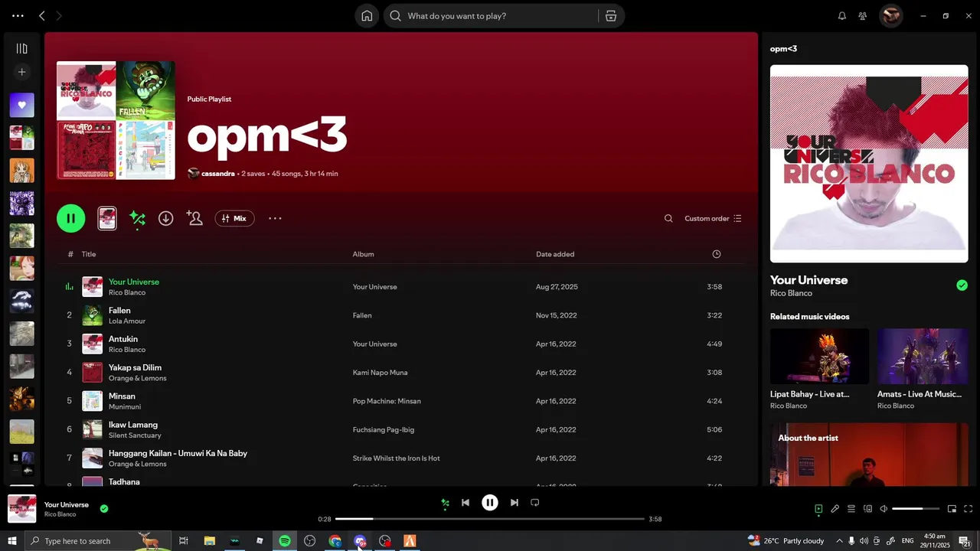
Task: Open the Kami Napo Muna album link
Action: (x=380, y=373)
